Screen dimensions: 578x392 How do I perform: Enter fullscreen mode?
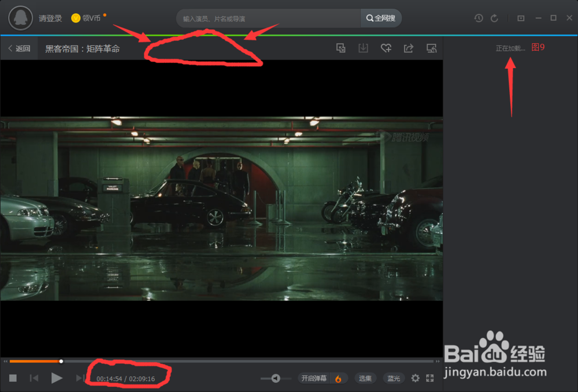coord(430,378)
